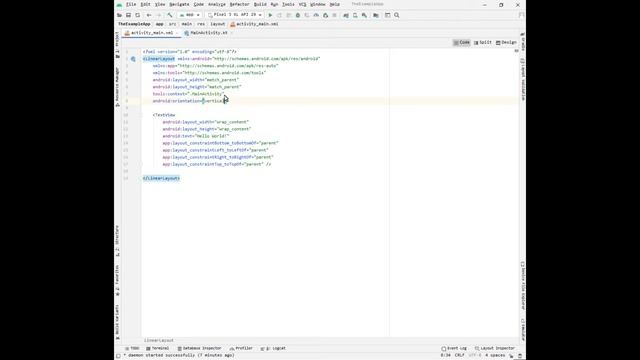The image size is (640, 360).
Task: Click the Save All toolbar icon
Action: 128,15
